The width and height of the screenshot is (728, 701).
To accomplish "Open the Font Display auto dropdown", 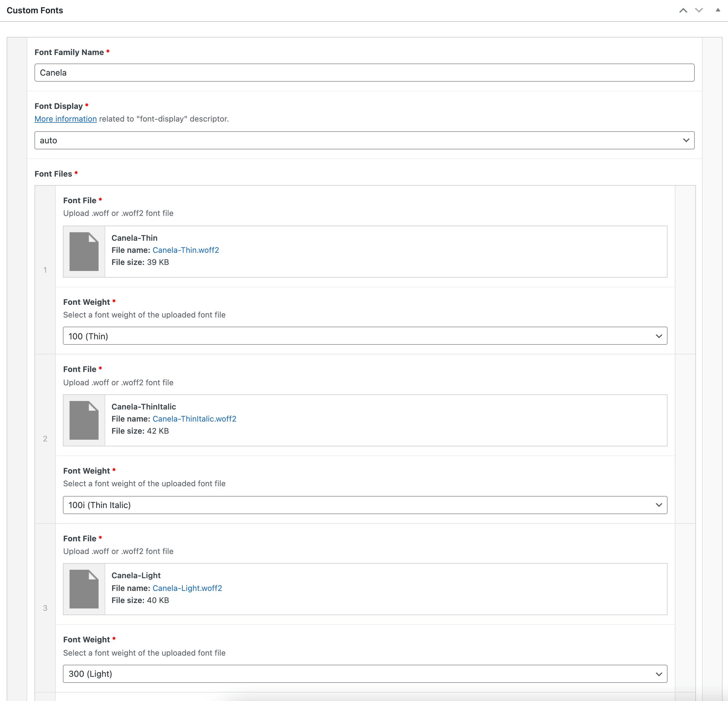I will point(364,140).
